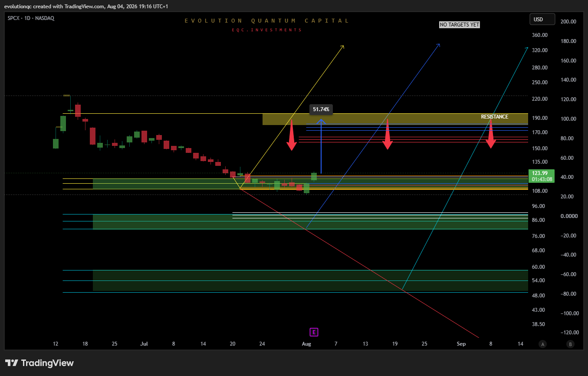Click the 19 date label on the time axis
Viewport: 588px width, 376px height.
pyautogui.click(x=395, y=344)
